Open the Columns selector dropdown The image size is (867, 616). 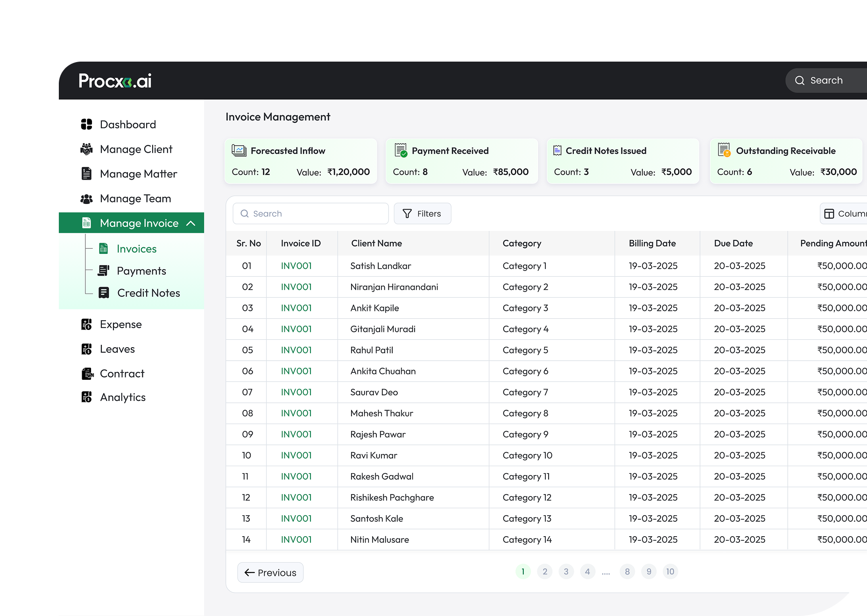(844, 214)
